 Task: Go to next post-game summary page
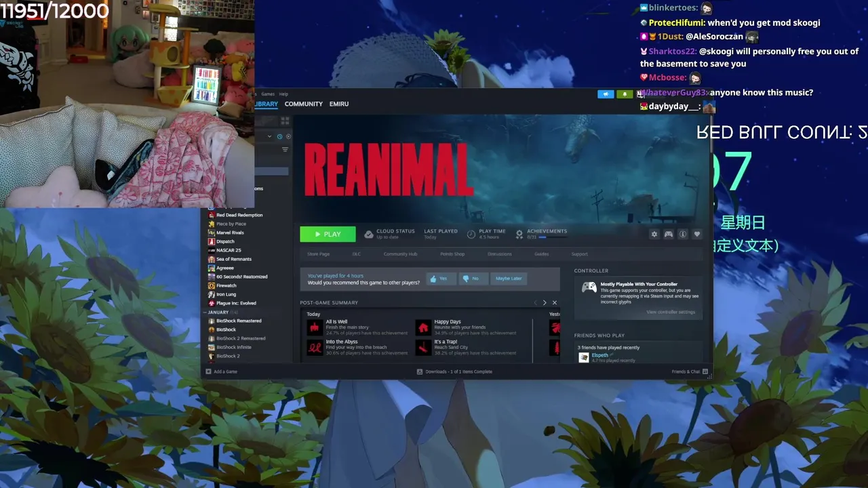(545, 303)
